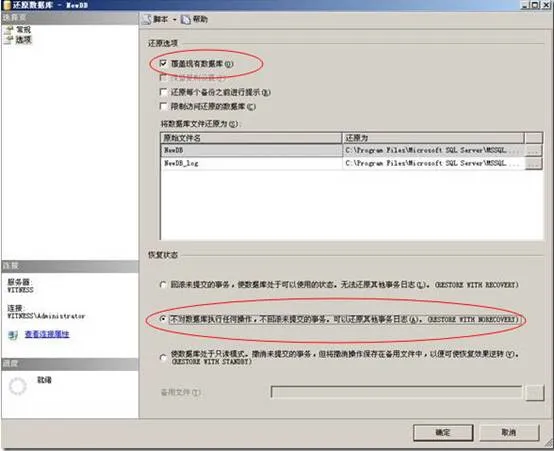Select RESTORE WITH NORECOVERY radio option
This screenshot has width=554, height=451.
pos(163,319)
